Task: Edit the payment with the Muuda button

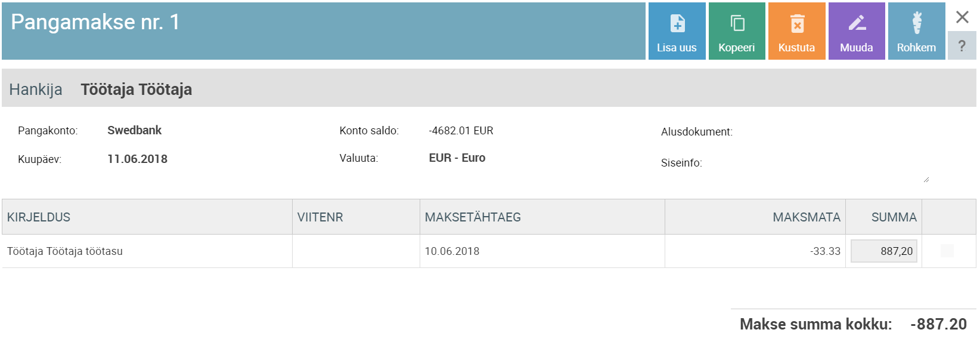Action: click(x=857, y=31)
